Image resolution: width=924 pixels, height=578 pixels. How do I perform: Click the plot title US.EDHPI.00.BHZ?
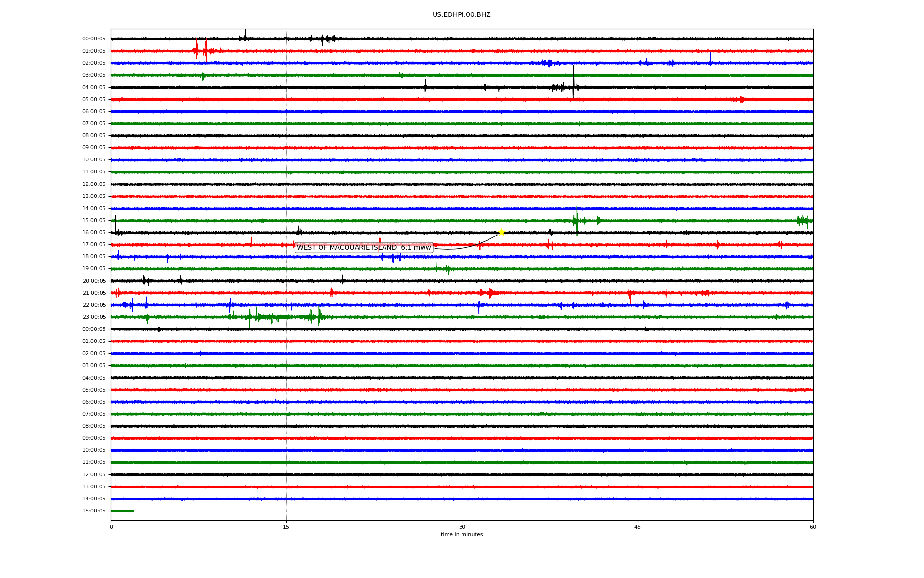[x=462, y=15]
